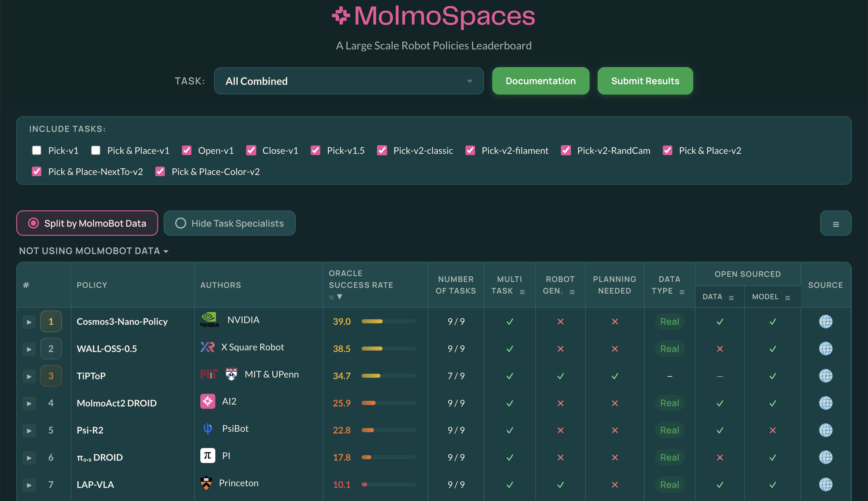Open Multi Task column filter menu
The width and height of the screenshot is (868, 501).
[x=522, y=292]
